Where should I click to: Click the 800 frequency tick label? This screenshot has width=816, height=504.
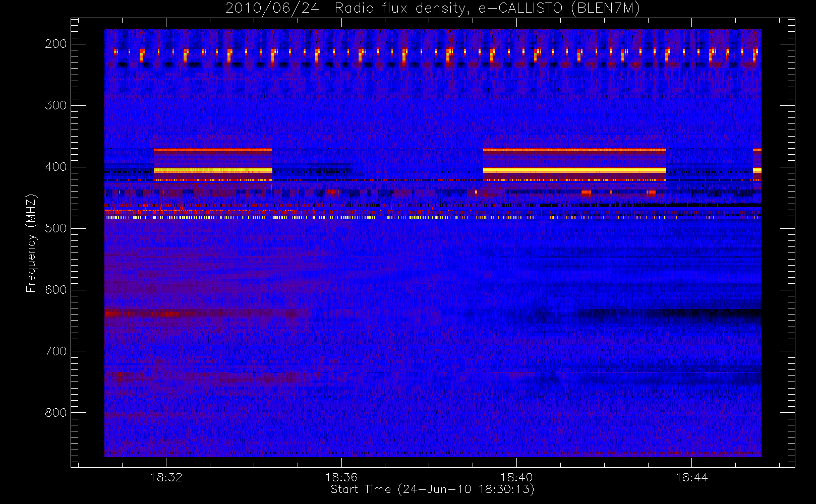pyautogui.click(x=56, y=413)
